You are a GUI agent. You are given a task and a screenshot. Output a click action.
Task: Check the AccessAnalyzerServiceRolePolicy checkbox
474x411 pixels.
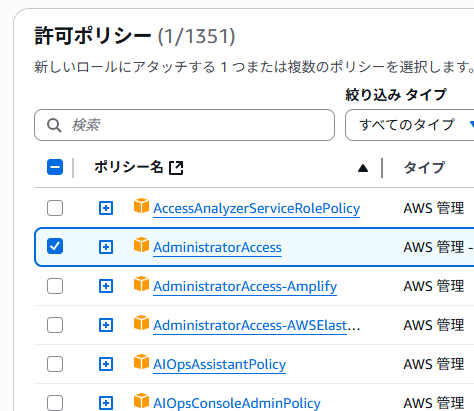pos(55,208)
